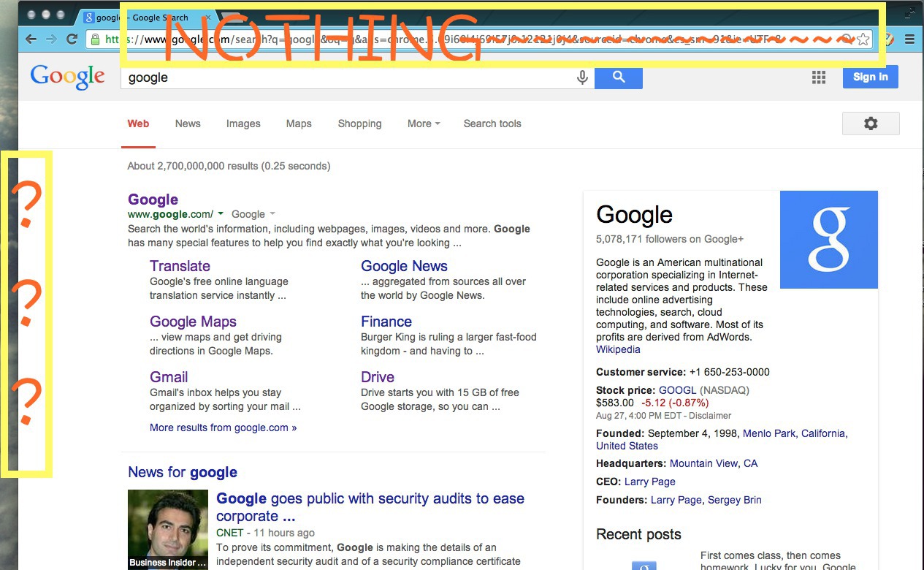This screenshot has width=924, height=570.
Task: Open the Mountain View, CA link
Action: click(714, 463)
